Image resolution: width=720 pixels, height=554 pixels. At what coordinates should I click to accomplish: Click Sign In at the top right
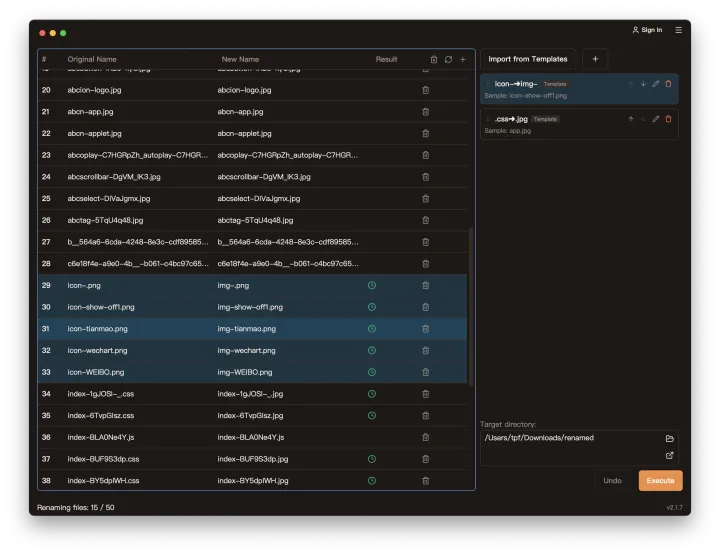coord(647,30)
